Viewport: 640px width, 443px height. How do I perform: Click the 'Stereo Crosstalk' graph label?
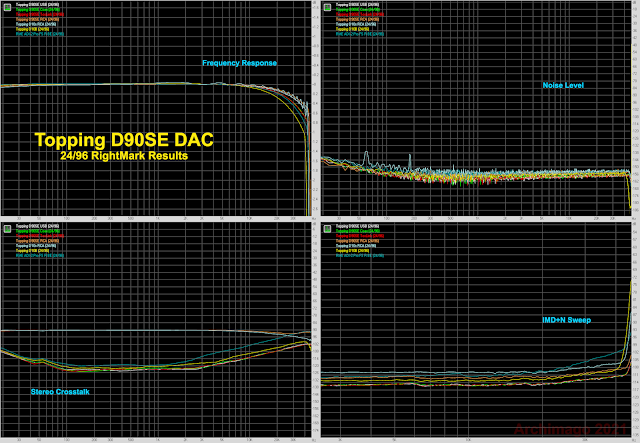click(60, 392)
